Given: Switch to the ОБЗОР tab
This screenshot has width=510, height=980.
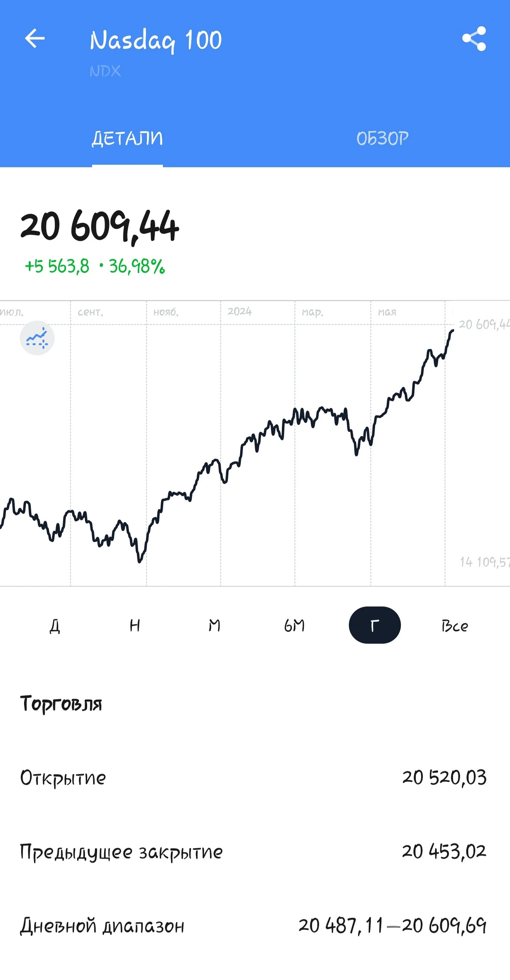Looking at the screenshot, I should 382,139.
